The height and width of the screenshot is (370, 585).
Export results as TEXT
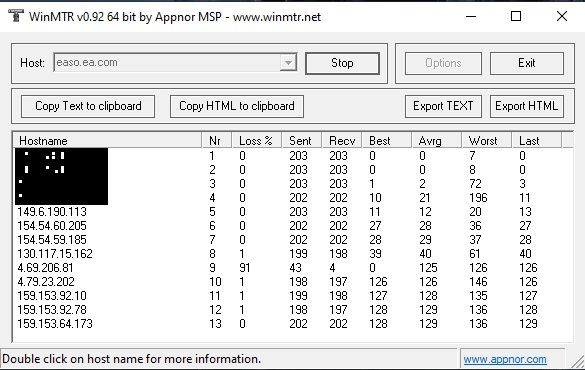[443, 106]
